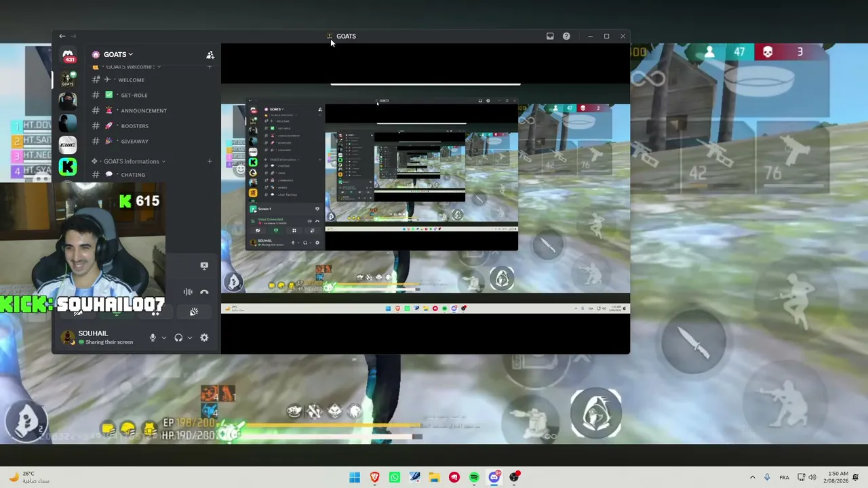
Task: Click the microphone icon in system tray
Action: [767, 477]
